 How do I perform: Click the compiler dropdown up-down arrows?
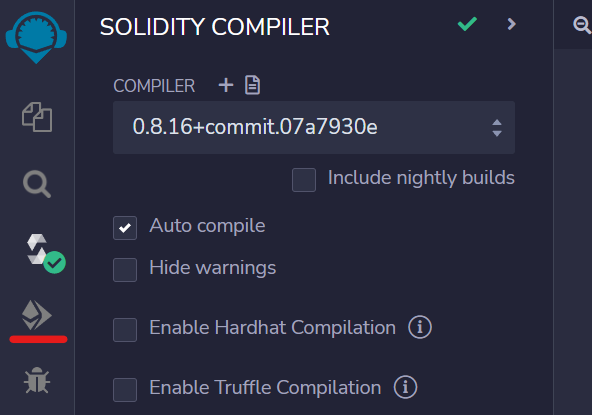[497, 128]
